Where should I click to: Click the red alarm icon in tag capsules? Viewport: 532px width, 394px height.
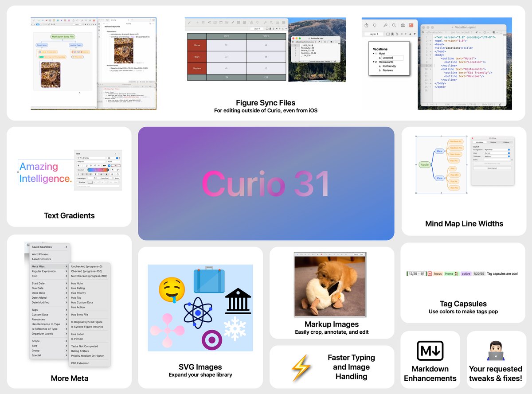[x=430, y=273]
